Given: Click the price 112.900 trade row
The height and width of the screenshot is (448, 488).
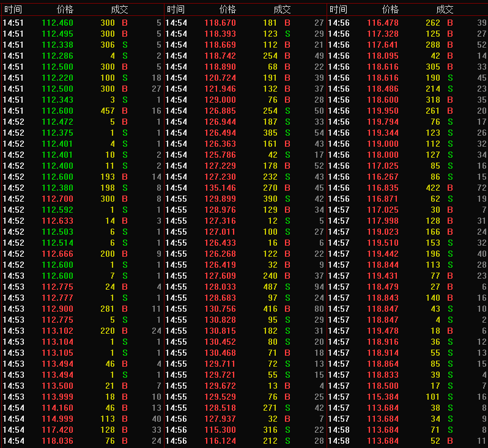Looking at the screenshot, I should click(57, 309).
